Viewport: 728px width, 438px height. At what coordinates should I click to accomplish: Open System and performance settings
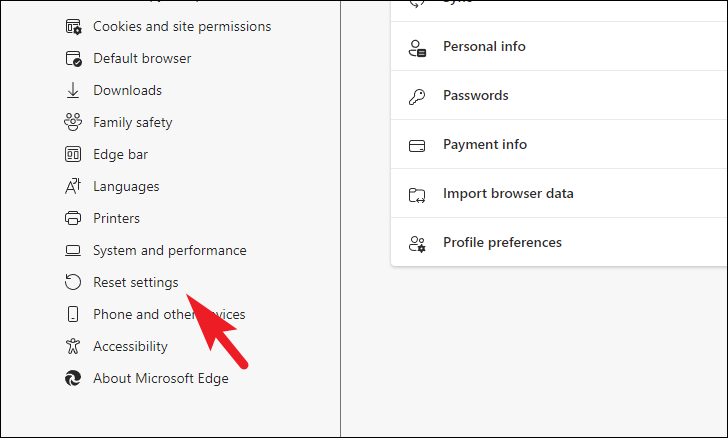coord(169,250)
